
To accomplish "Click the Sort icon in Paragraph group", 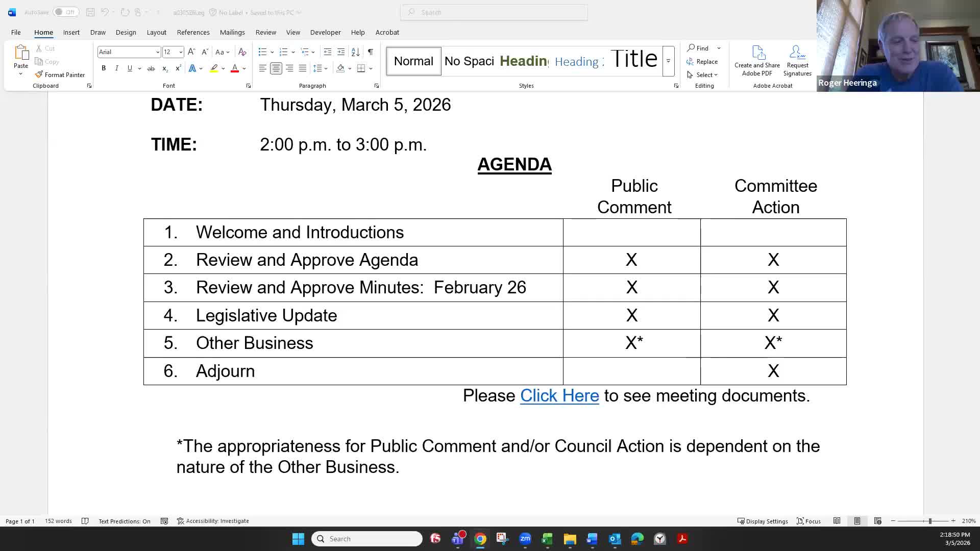I will click(356, 52).
